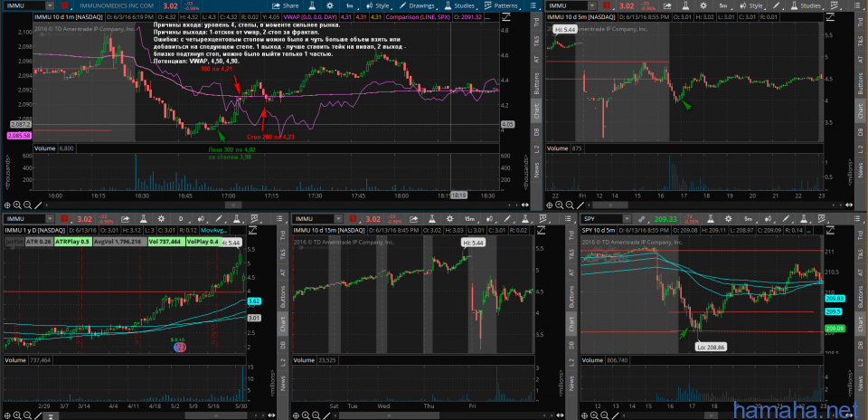Image resolution: width=868 pixels, height=420 pixels.
Task: Open the Studies menu in top-left chart
Action: (458, 5)
